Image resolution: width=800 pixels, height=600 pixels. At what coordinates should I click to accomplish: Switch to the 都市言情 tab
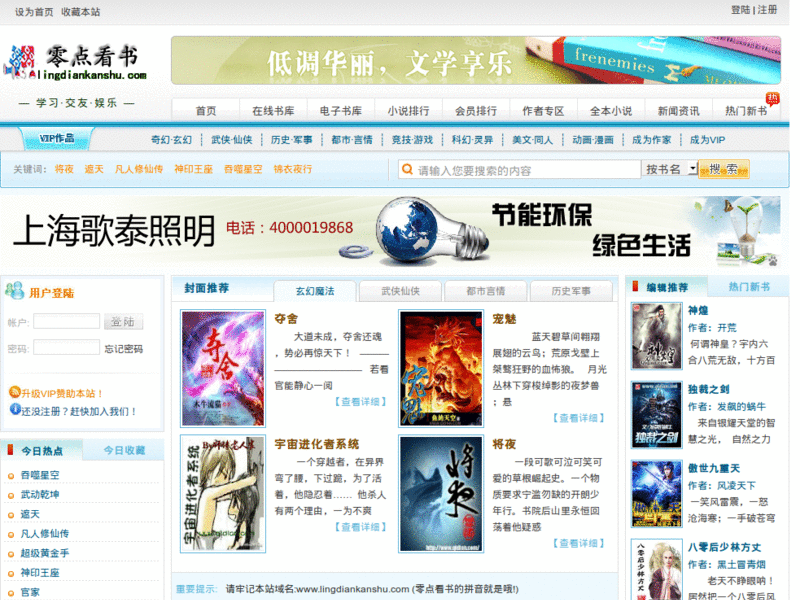(486, 291)
